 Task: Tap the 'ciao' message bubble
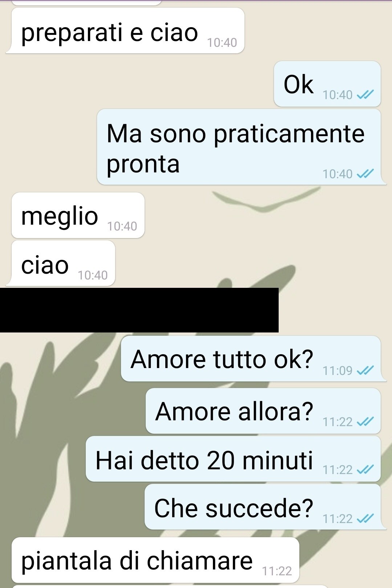61,263
